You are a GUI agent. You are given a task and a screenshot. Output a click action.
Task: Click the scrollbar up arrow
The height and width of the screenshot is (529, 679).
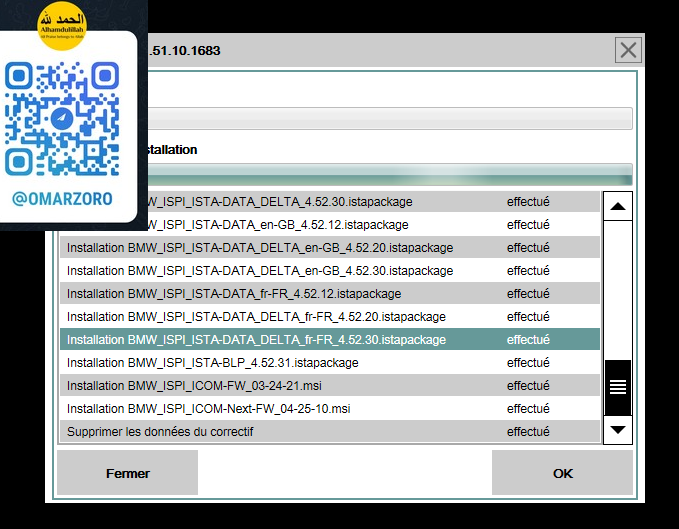tap(618, 206)
